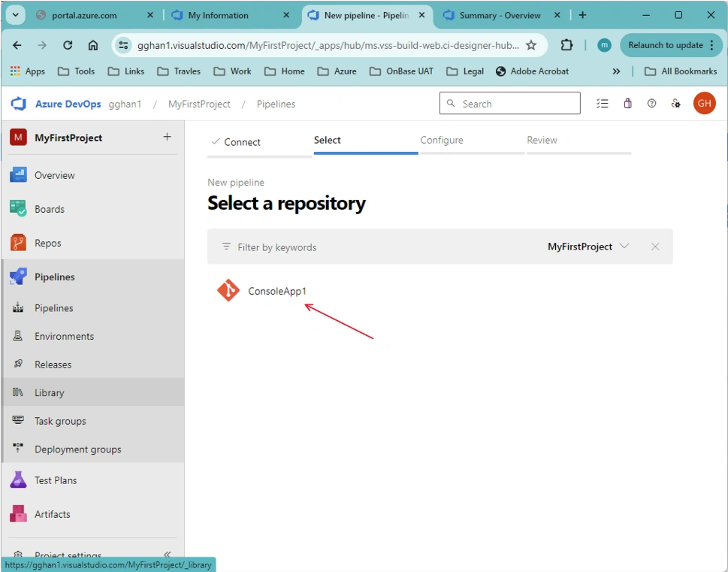Click the Azure DevOps title link
The image size is (728, 572).
point(68,104)
